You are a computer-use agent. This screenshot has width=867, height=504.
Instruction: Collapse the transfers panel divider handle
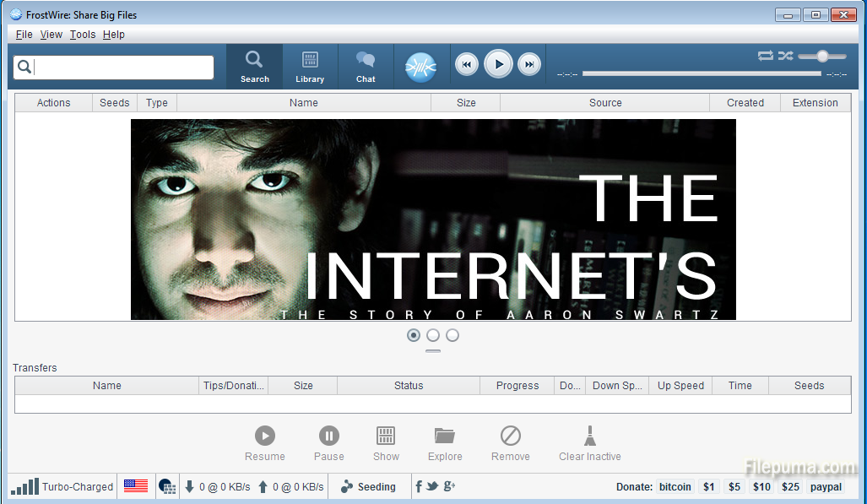(x=433, y=350)
